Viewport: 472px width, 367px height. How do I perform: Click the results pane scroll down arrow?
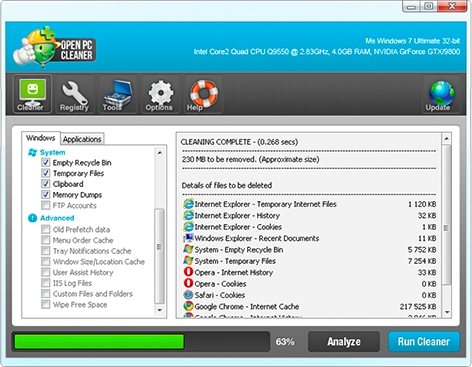tap(446, 312)
